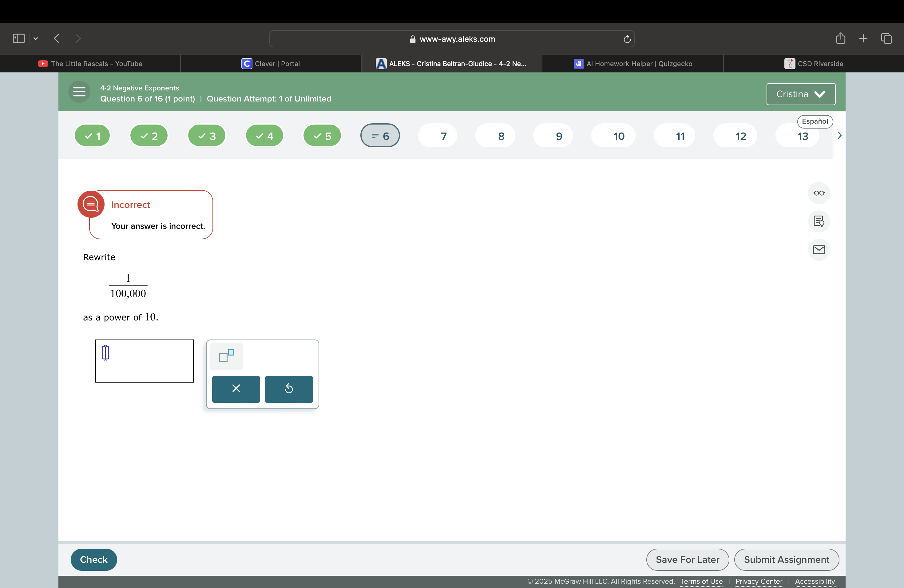
Task: Click the notepad/notes icon on right panel
Action: (x=819, y=221)
